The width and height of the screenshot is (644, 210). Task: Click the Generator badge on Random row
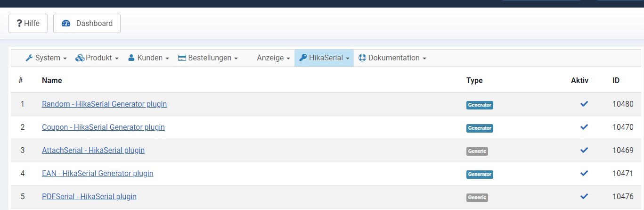pos(480,105)
